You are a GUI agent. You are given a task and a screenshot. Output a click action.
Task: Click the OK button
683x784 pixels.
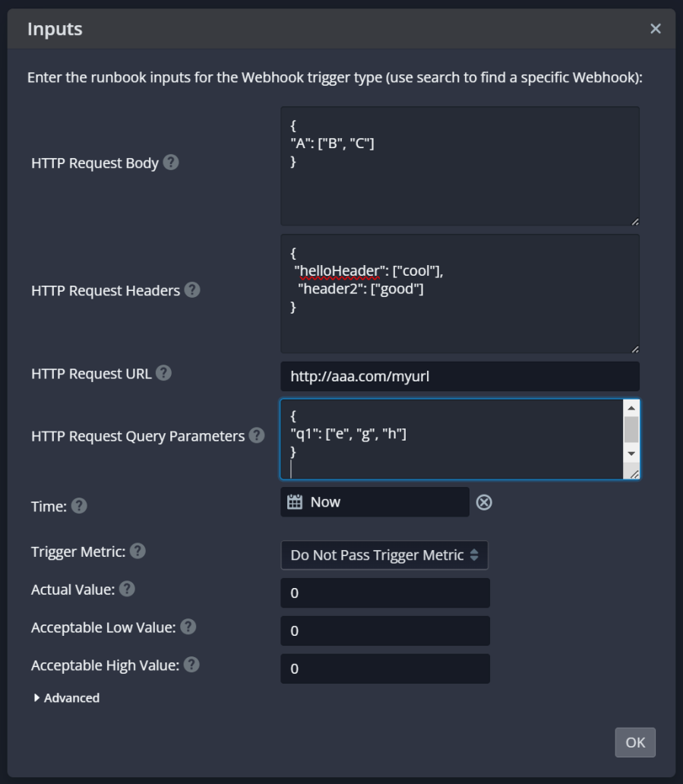coord(635,742)
